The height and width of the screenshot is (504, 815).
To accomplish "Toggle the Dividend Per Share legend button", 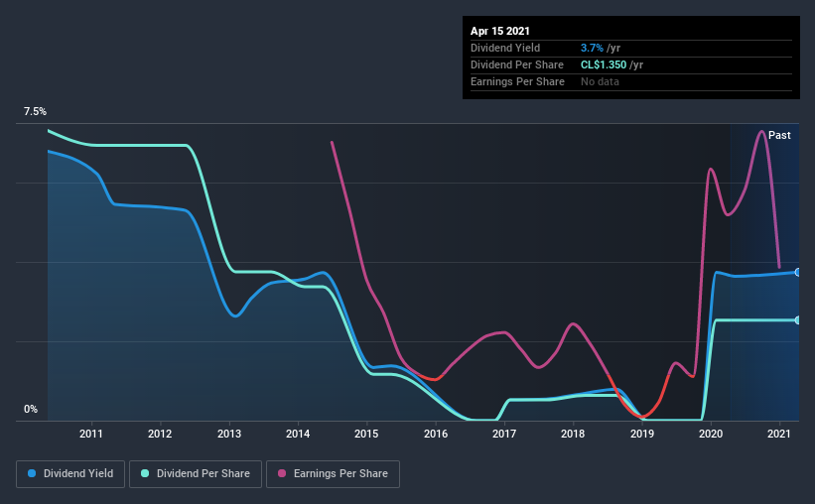I will click(x=196, y=474).
